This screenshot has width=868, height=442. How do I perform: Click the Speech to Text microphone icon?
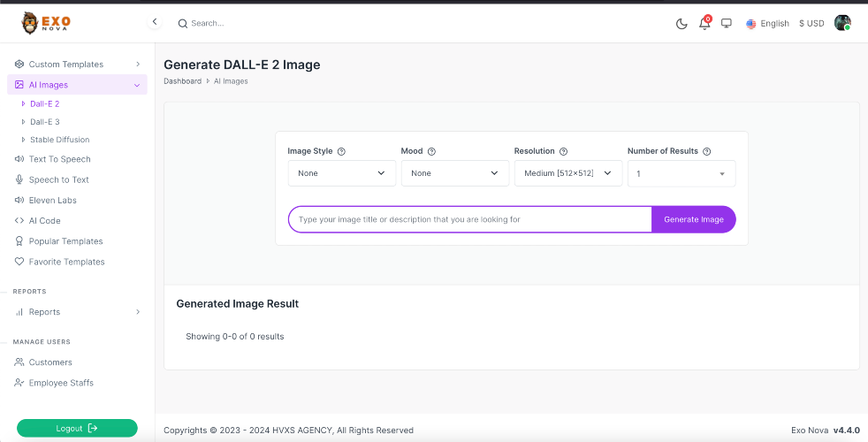pyautogui.click(x=19, y=179)
